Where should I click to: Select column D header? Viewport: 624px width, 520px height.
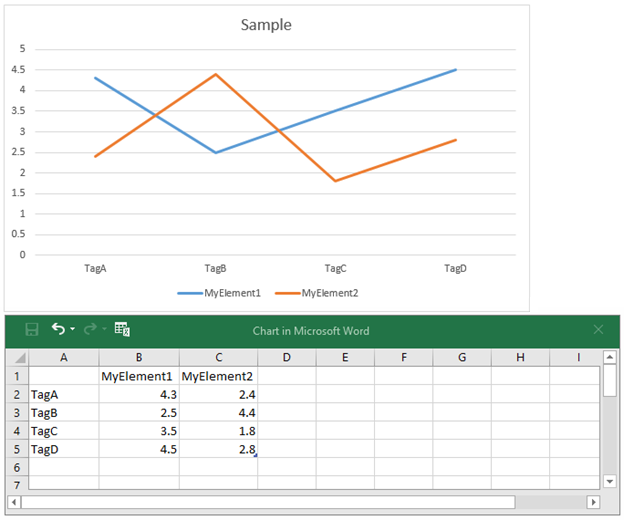pos(287,357)
